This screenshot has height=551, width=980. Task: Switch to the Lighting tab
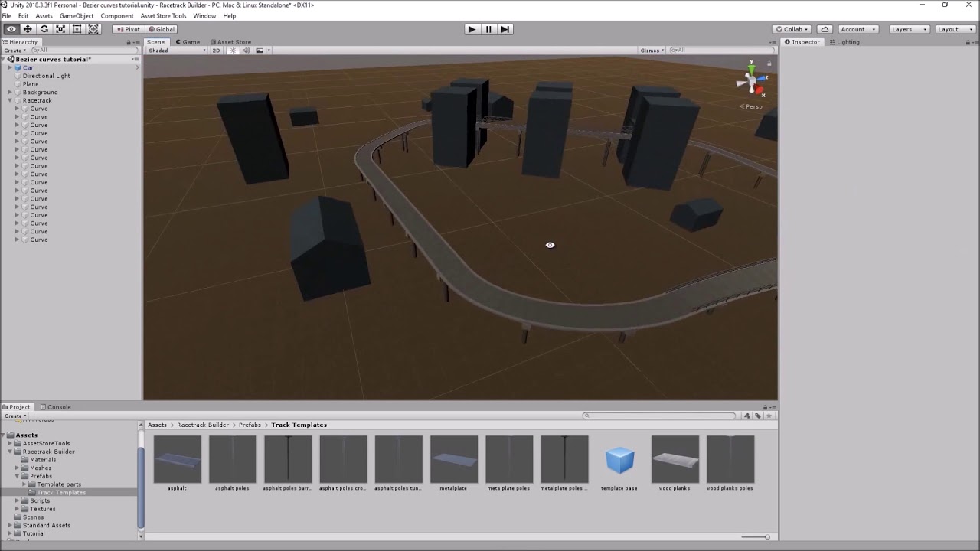(844, 42)
